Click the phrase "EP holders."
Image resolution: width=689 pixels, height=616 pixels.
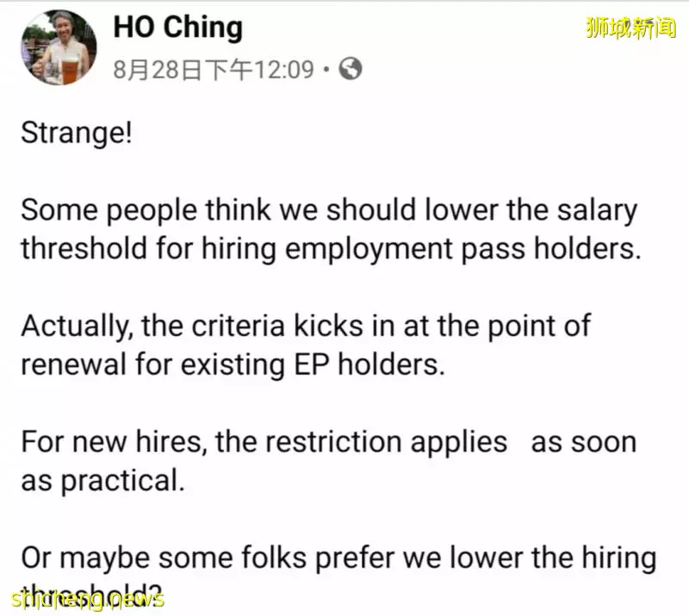[369, 364]
